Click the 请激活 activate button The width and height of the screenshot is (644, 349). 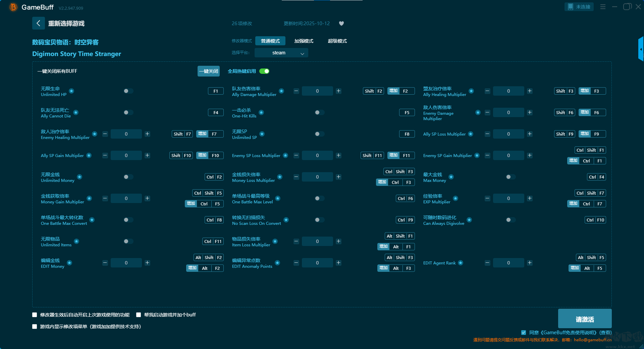[585, 318]
